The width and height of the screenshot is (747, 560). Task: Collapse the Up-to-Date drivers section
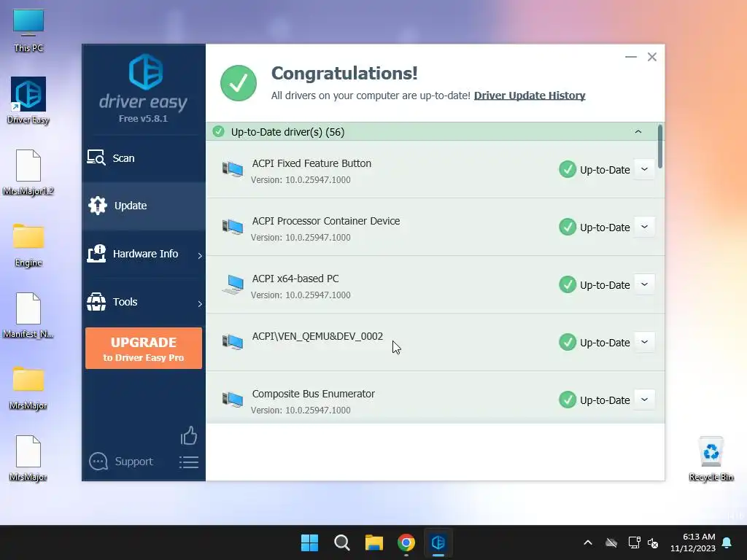(x=638, y=132)
